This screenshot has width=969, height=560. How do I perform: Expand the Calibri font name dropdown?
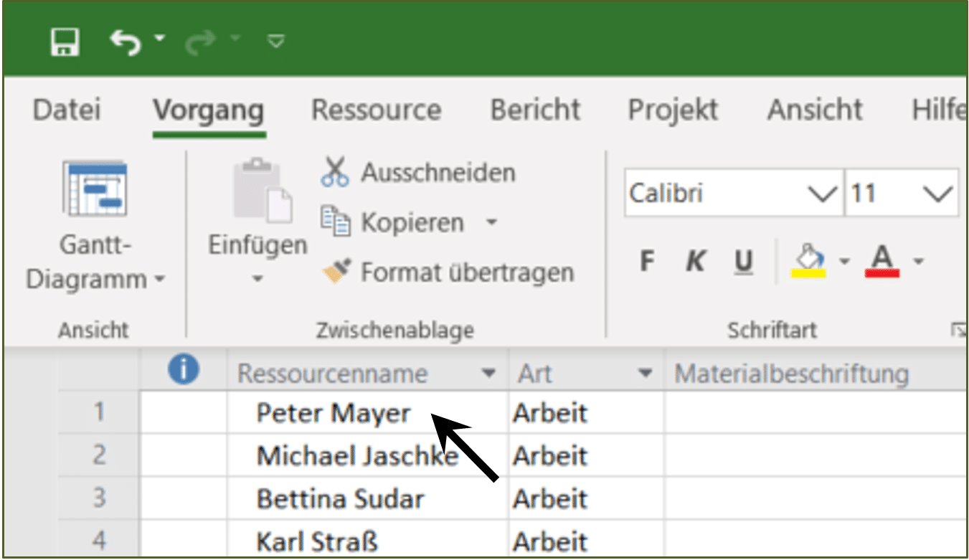click(822, 193)
